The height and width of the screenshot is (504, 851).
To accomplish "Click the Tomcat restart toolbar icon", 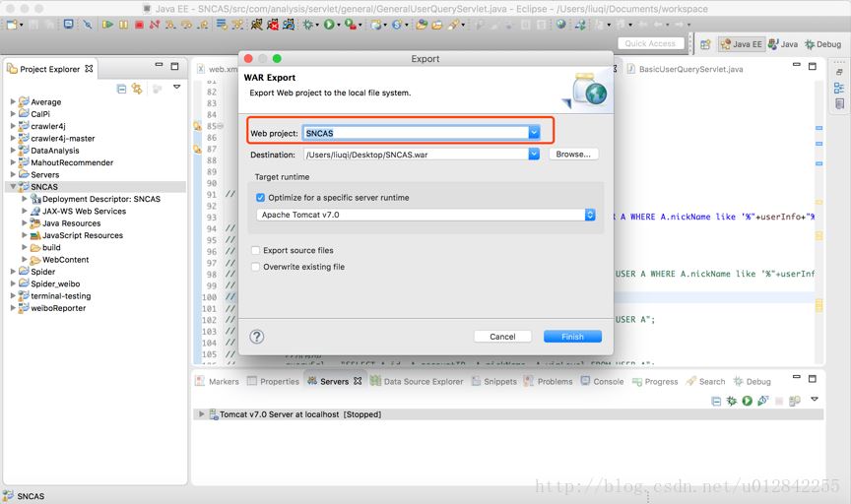I will 289,25.
